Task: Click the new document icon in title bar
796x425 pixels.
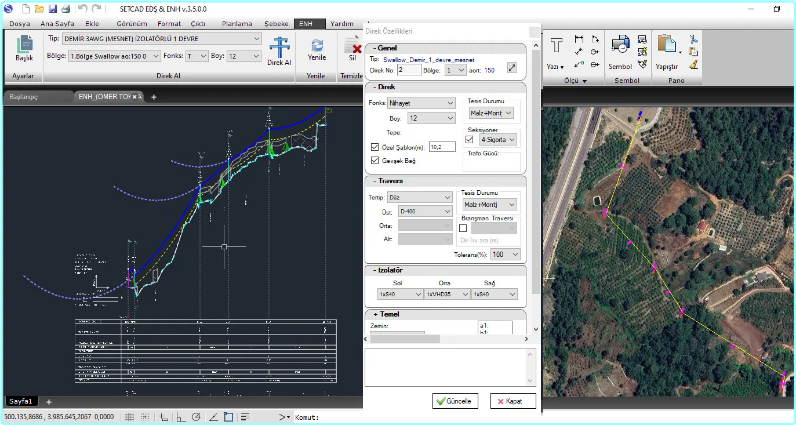Action: click(x=26, y=9)
